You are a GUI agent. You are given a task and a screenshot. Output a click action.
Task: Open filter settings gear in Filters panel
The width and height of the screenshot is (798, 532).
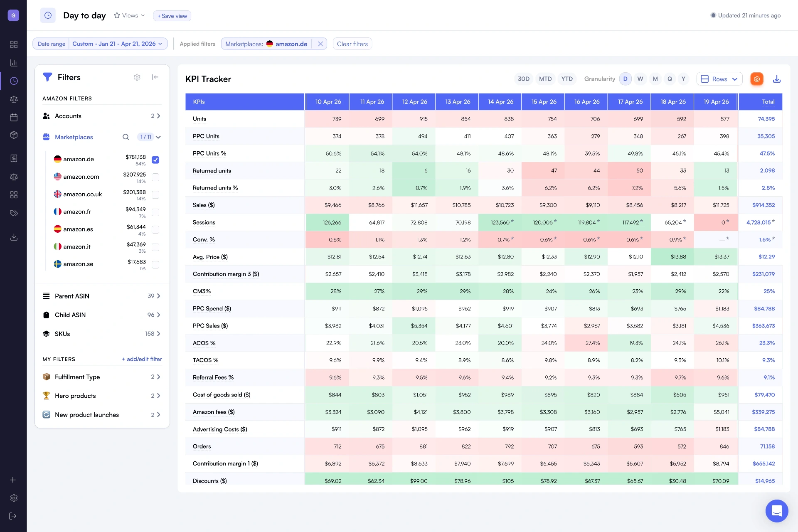(137, 77)
